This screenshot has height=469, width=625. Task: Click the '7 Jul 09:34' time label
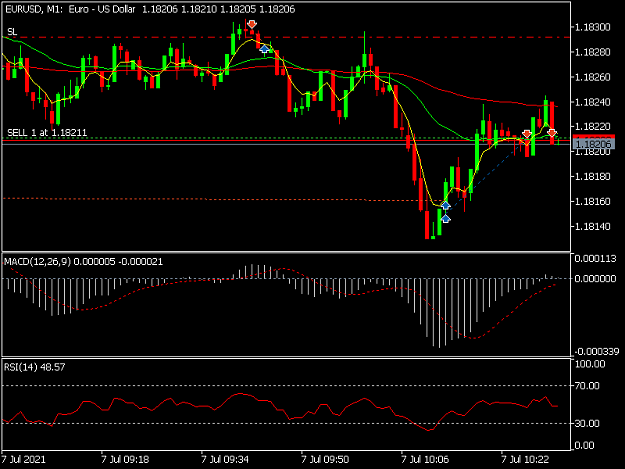[225, 459]
